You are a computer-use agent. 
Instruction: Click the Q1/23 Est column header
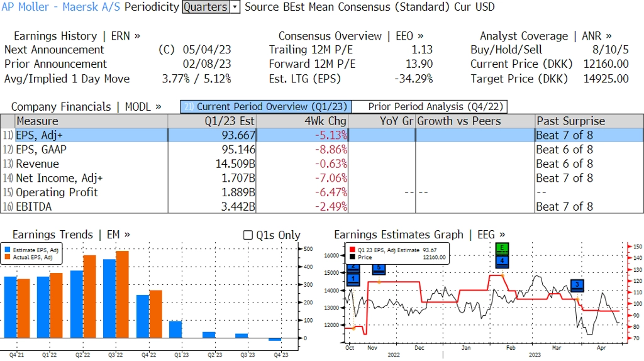pos(212,121)
